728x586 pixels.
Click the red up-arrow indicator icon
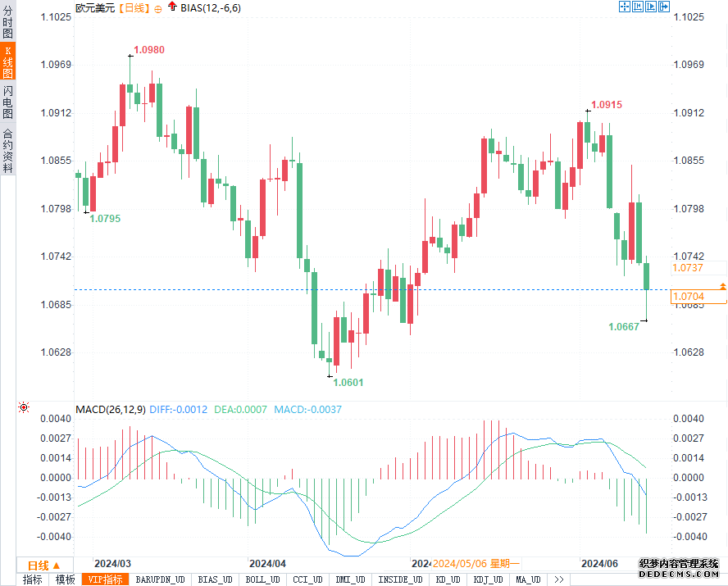click(x=172, y=6)
